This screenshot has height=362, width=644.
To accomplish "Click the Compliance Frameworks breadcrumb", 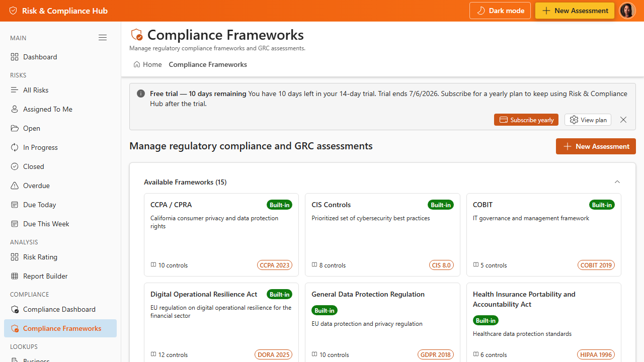I will pos(208,64).
